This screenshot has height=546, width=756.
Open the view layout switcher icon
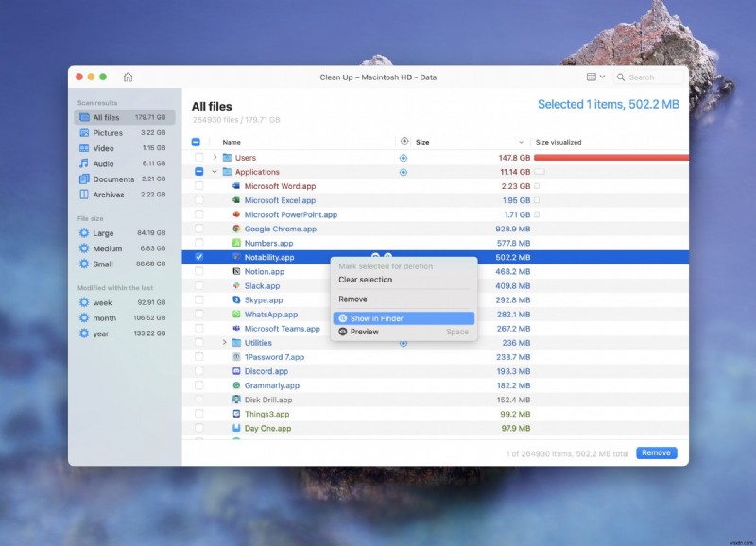[591, 77]
